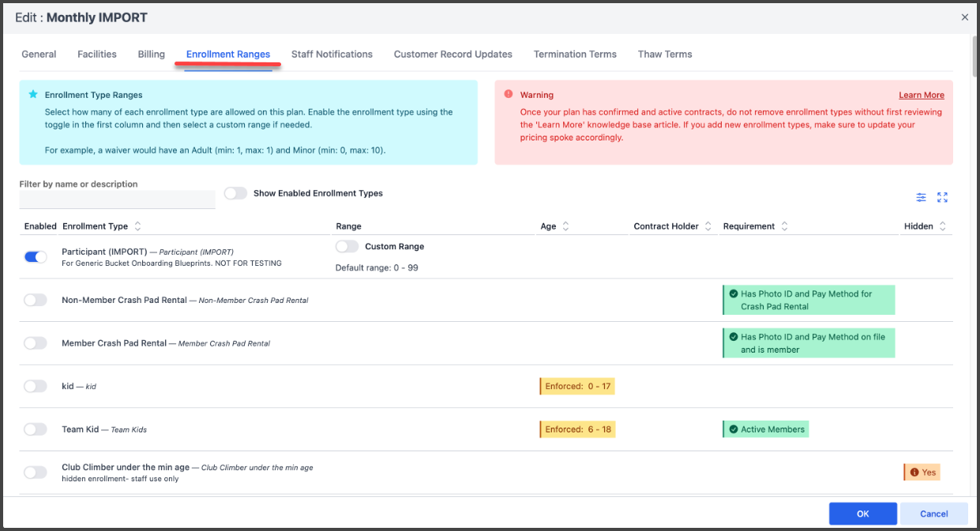Close the Edit Monthly IMPORT dialog
The height and width of the screenshot is (531, 980).
click(964, 17)
